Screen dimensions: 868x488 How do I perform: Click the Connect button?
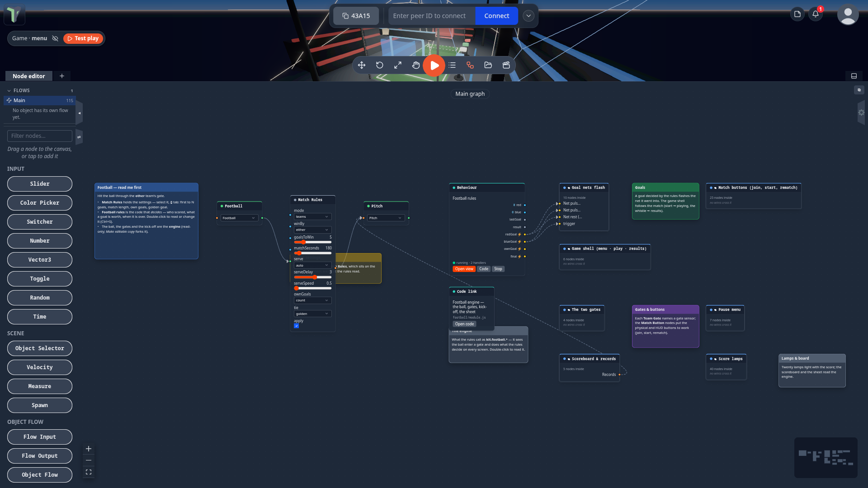[x=497, y=16]
